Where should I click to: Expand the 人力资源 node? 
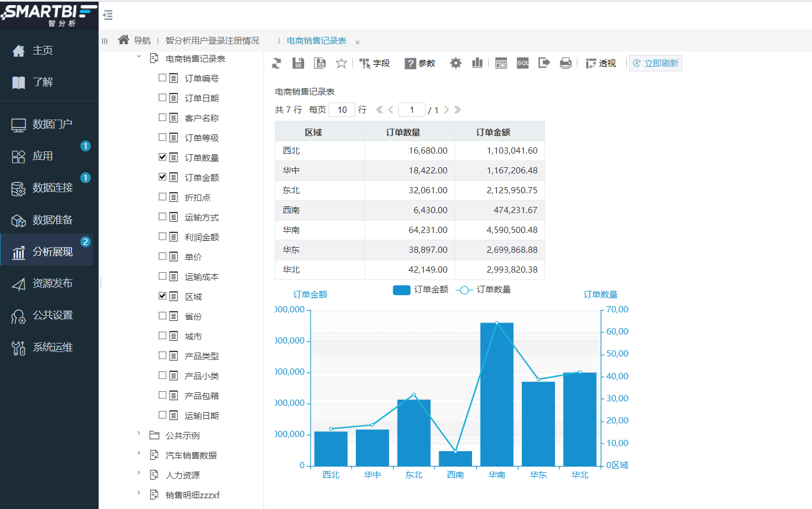(x=139, y=473)
